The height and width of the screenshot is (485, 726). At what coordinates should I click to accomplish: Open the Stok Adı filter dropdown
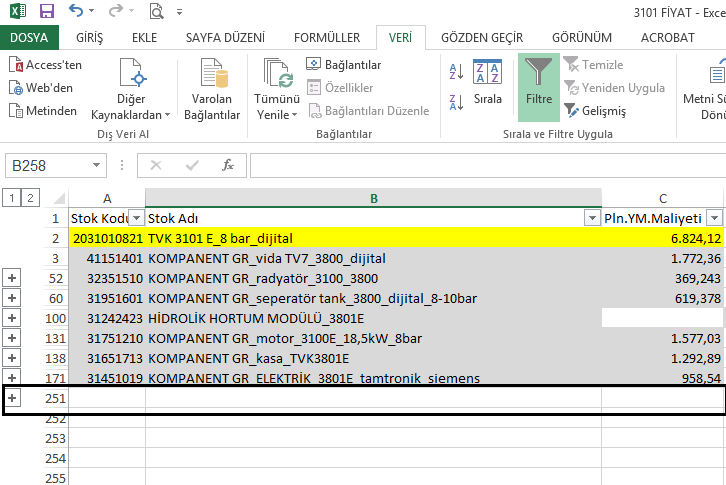point(592,218)
